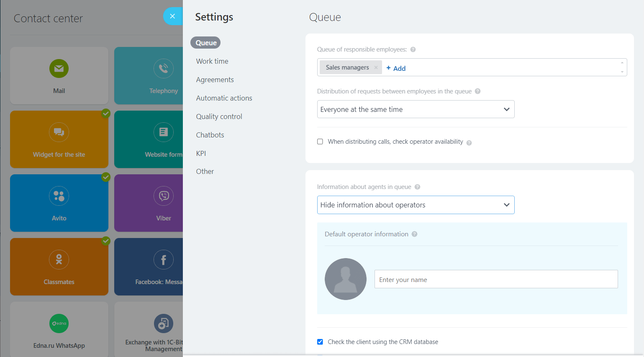
Task: Show help for Queue of responsible employees
Action: coord(413,49)
